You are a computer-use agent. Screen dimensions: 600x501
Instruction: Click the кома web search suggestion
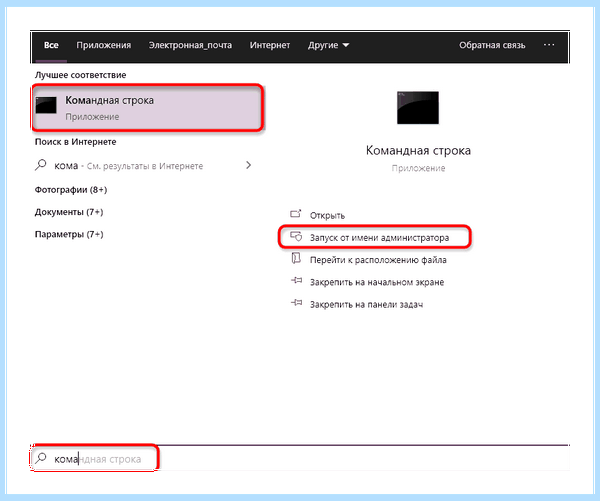coord(143,166)
